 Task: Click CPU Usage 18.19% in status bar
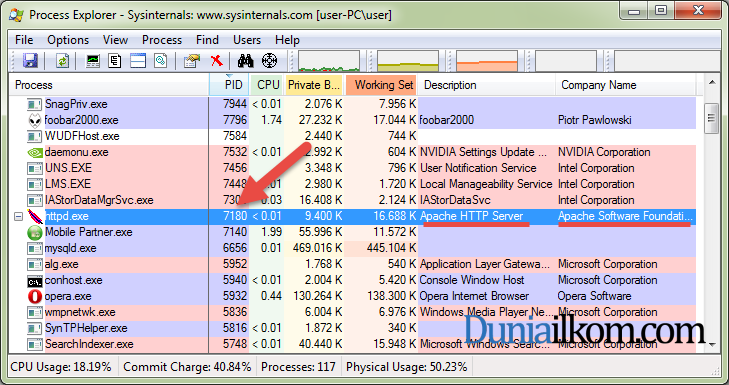(61, 367)
